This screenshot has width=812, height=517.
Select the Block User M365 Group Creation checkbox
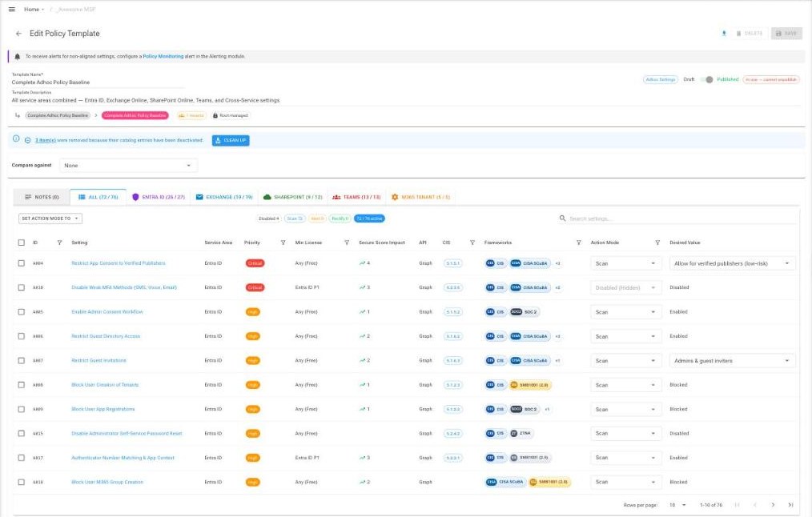tap(22, 483)
